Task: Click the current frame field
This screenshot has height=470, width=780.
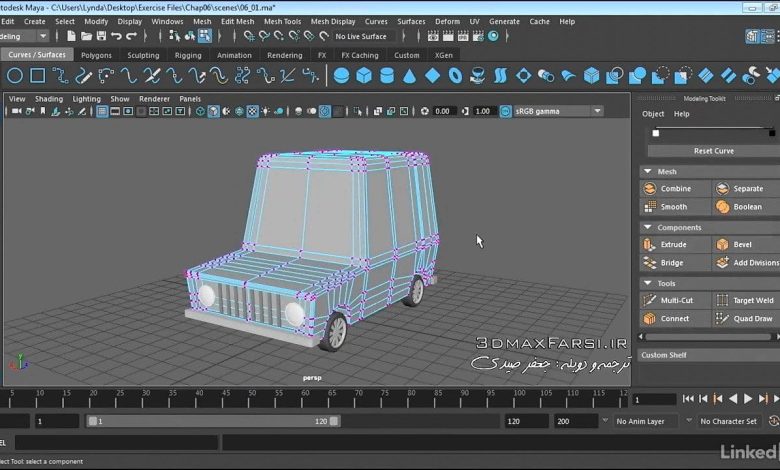Action: [x=654, y=399]
